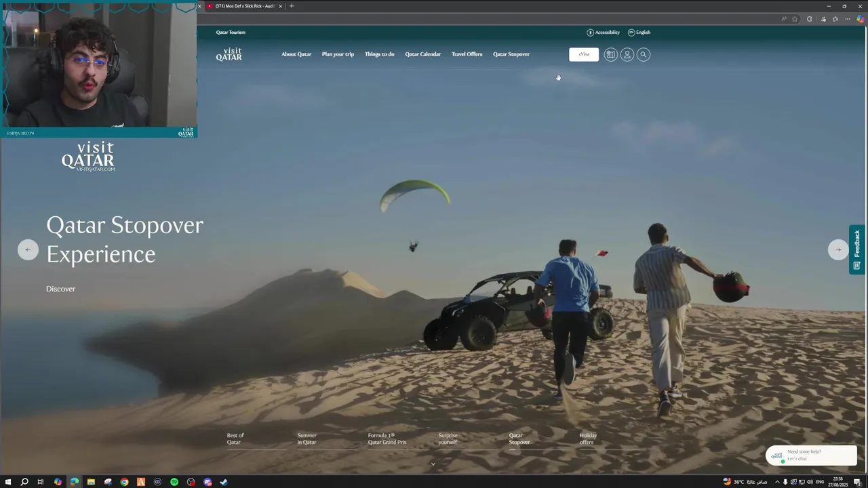Open the English language selector
The width and height of the screenshot is (868, 488).
click(x=639, y=33)
